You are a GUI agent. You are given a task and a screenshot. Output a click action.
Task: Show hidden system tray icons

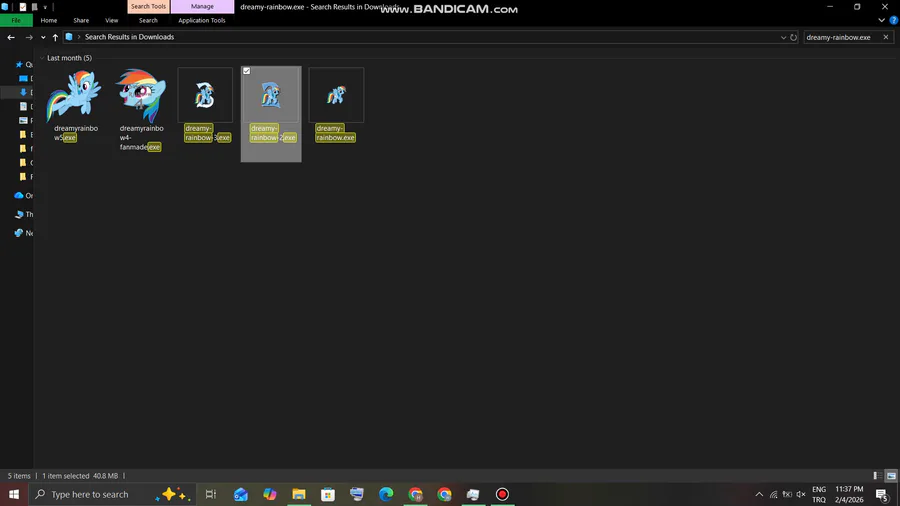(759, 495)
